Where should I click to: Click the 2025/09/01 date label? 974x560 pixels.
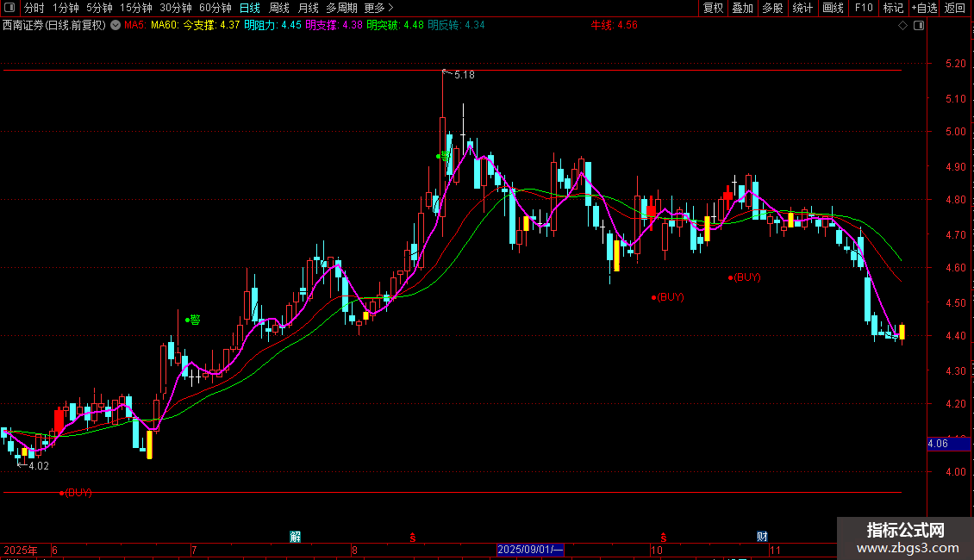(x=530, y=550)
